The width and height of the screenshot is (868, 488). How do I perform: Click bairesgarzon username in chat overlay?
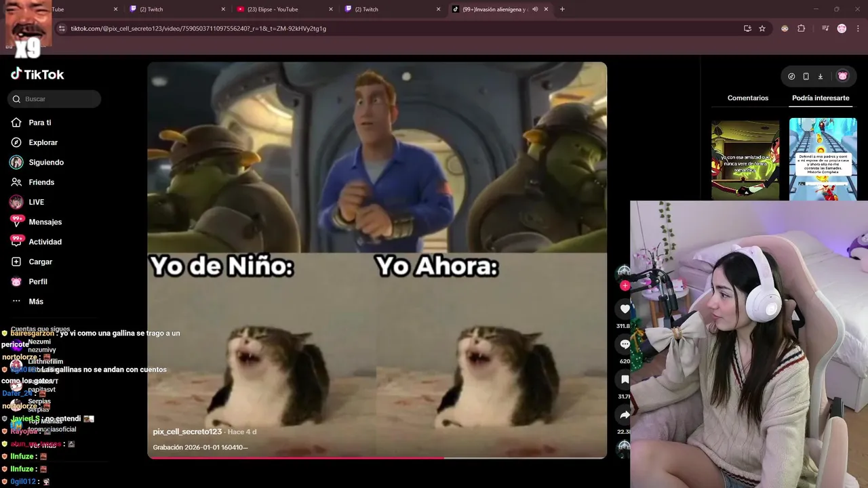click(32, 333)
